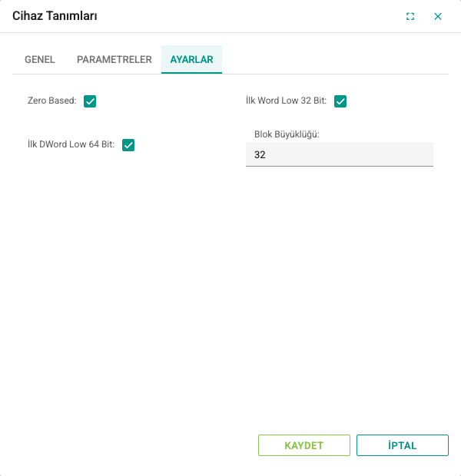
Task: Disable the İlk DWord Low 64 Bit checkbox
Action: click(128, 145)
